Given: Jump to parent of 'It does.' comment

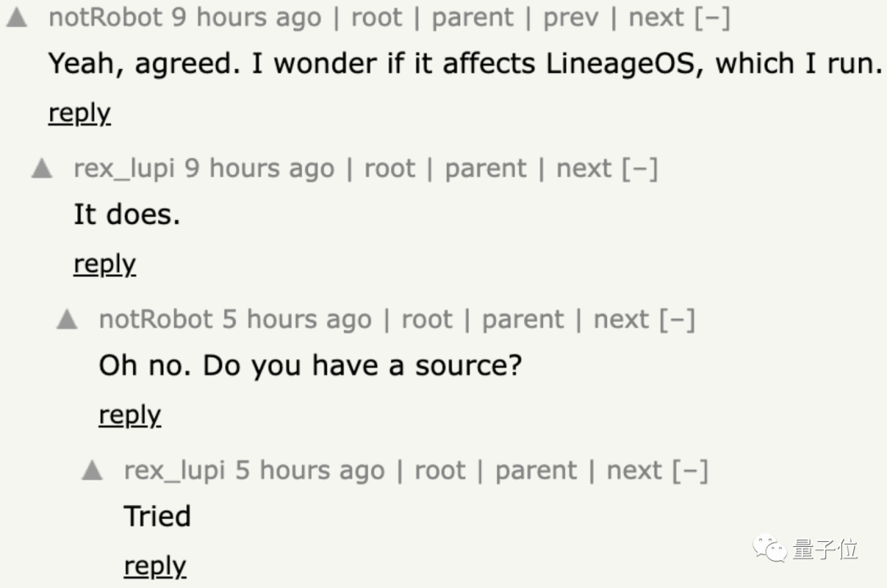Looking at the screenshot, I should 485,169.
